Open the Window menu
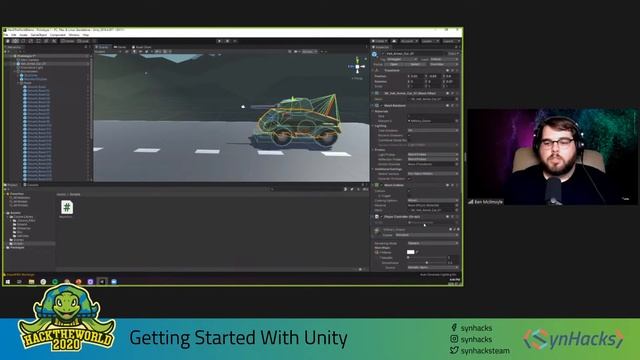The height and width of the screenshot is (360, 640). pos(74,35)
